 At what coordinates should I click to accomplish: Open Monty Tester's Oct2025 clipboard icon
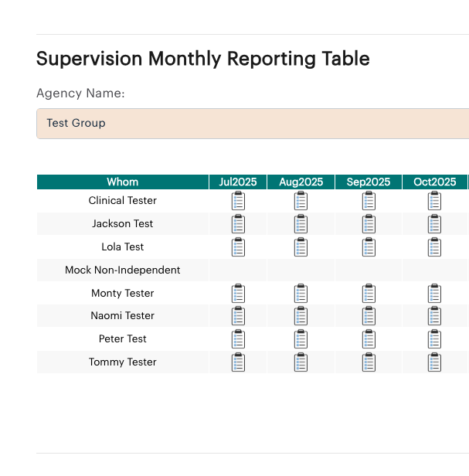[x=434, y=294]
